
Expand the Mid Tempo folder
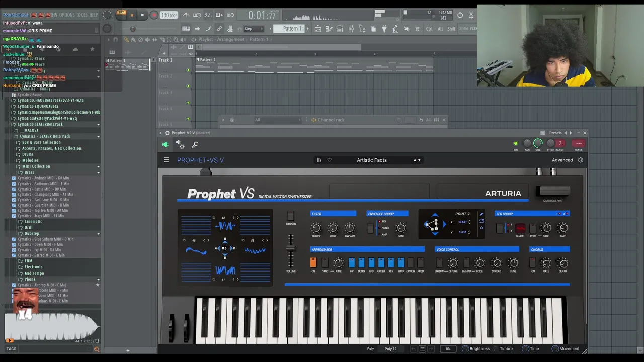(x=34, y=274)
